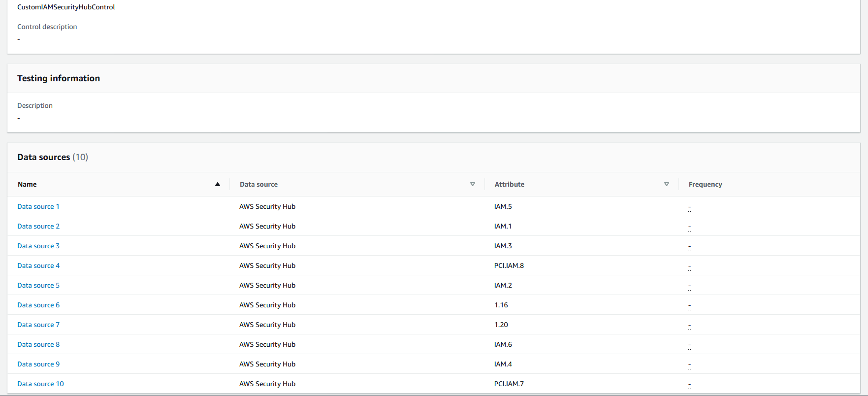Select attribute value PCI.IAM.7

[x=509, y=384]
